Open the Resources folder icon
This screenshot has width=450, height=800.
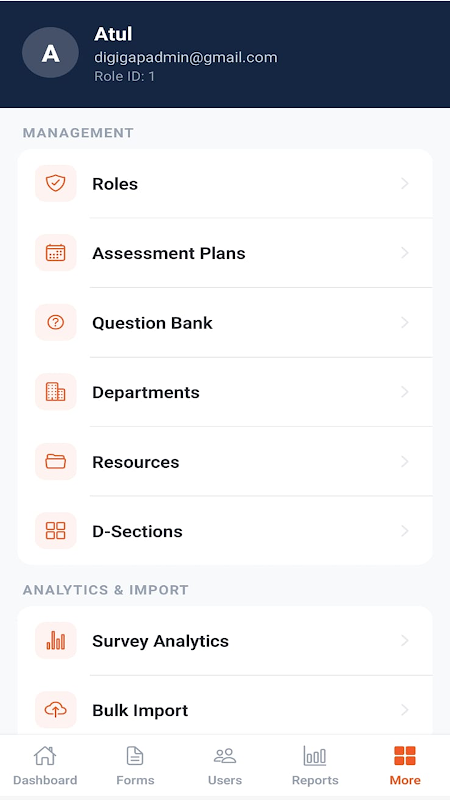click(56, 461)
